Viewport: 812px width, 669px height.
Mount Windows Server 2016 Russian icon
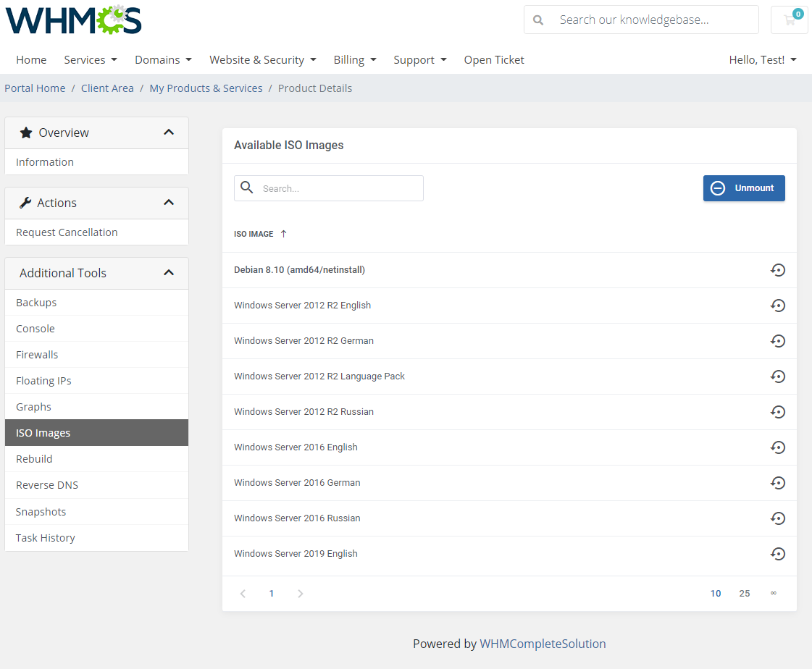(x=777, y=518)
